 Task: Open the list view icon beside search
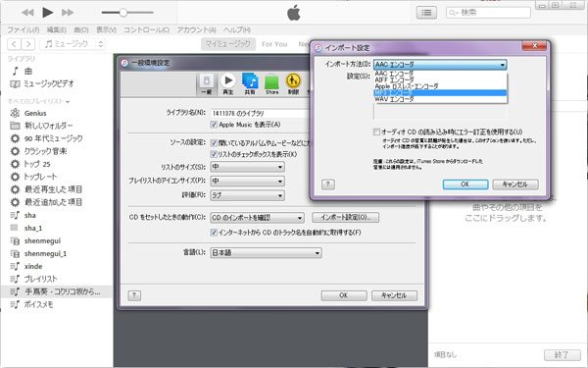point(426,13)
